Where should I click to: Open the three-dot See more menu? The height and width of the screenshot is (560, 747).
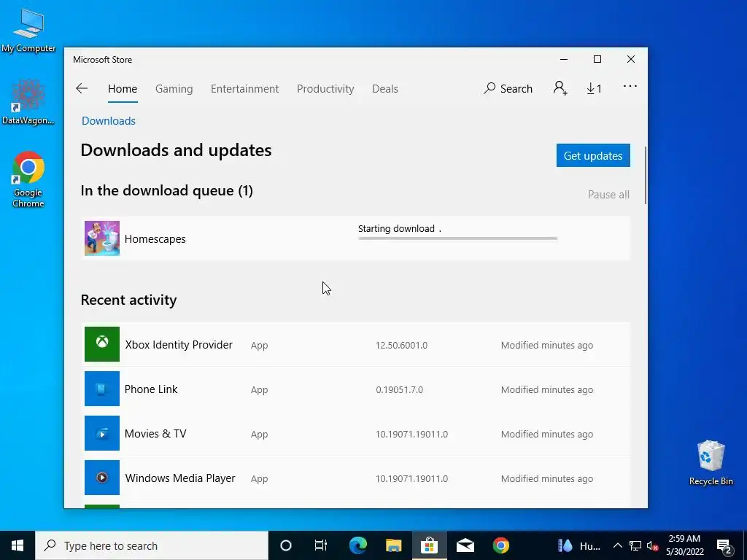click(630, 86)
